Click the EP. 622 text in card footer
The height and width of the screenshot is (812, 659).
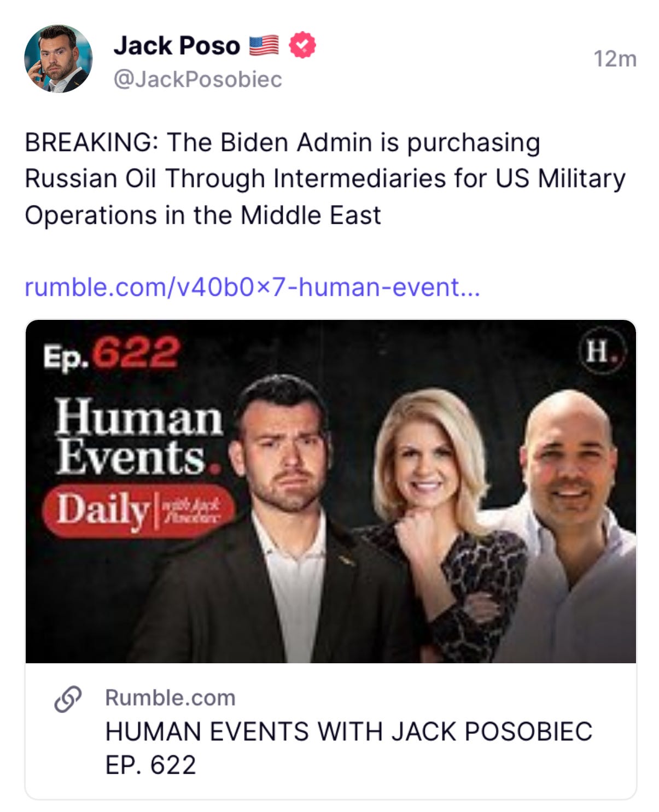click(150, 765)
